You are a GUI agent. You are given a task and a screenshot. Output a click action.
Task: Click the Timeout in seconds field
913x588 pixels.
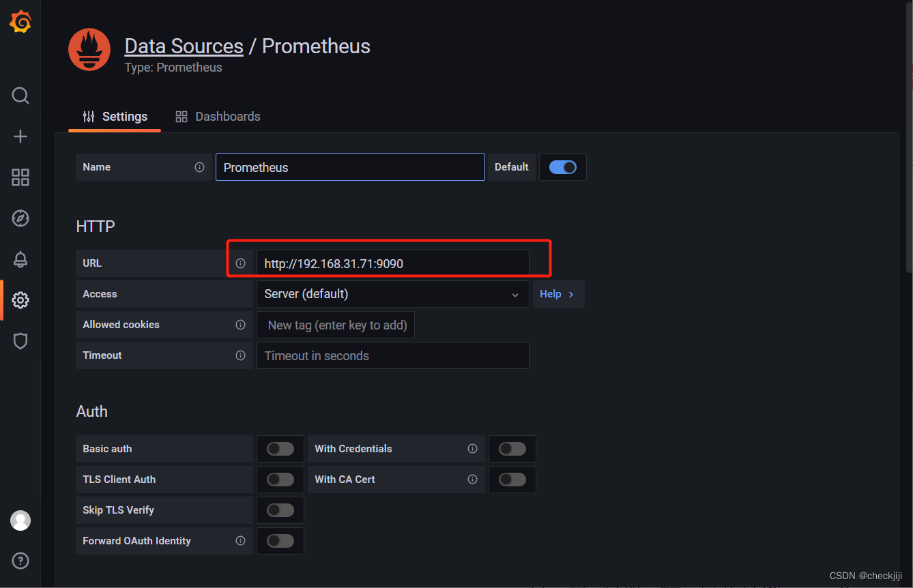click(392, 355)
